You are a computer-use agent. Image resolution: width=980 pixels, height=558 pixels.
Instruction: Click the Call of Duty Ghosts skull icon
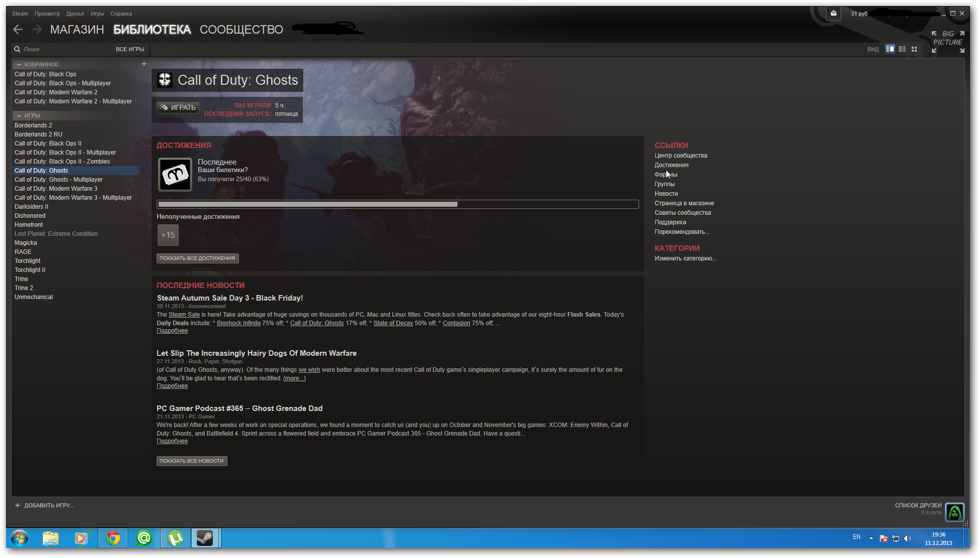165,80
